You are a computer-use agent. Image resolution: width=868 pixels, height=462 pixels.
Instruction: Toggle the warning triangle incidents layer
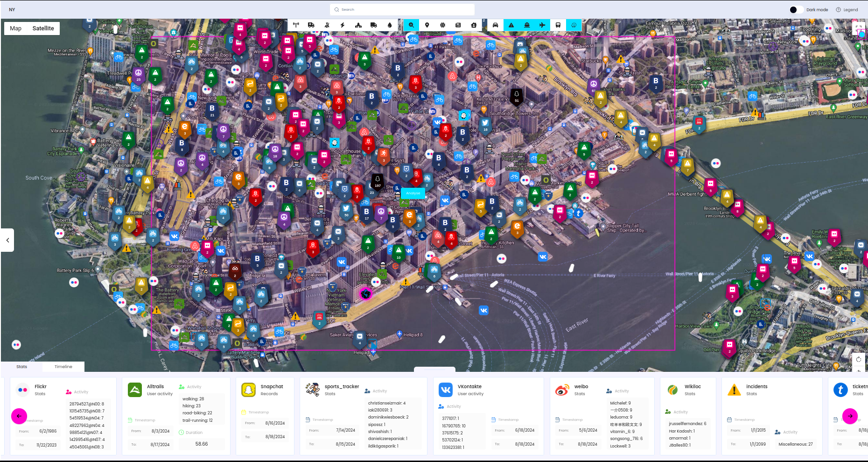coord(511,25)
